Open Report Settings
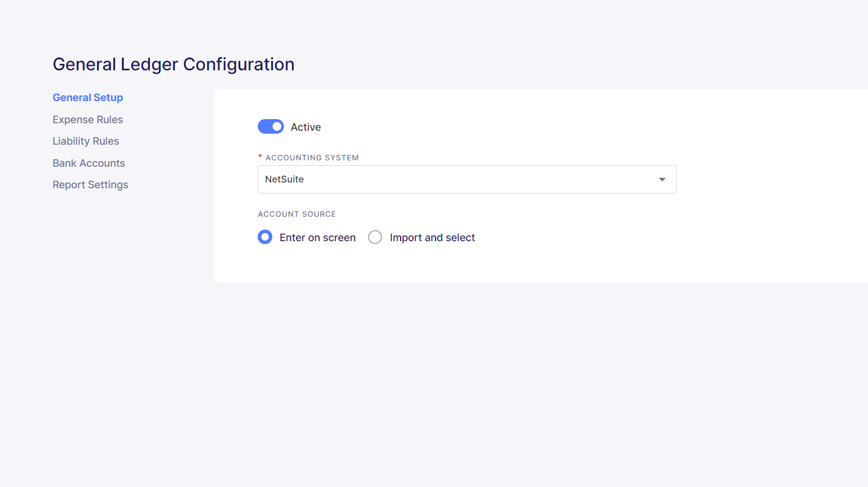 (91, 185)
